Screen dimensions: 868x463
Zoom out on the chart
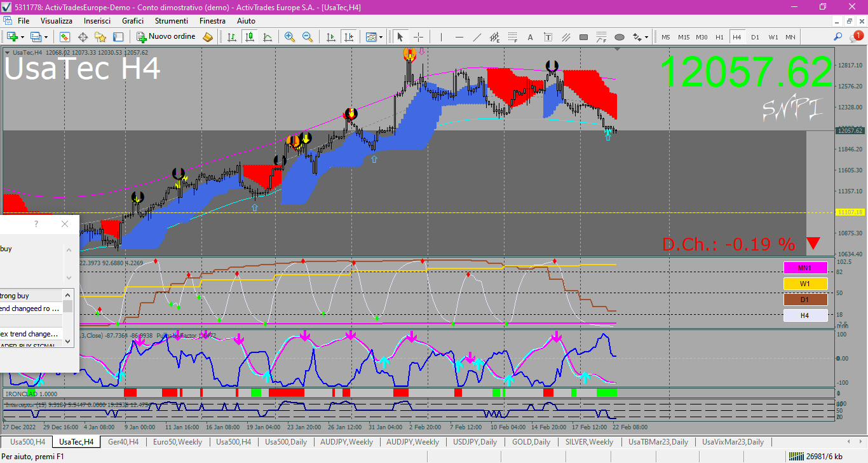click(x=308, y=37)
